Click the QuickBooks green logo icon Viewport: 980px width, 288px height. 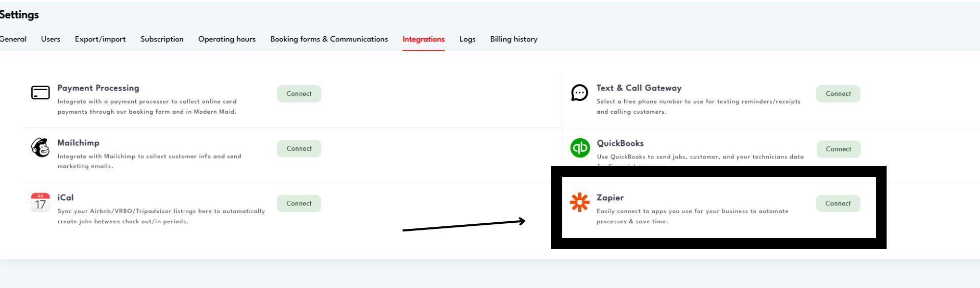pyautogui.click(x=580, y=148)
